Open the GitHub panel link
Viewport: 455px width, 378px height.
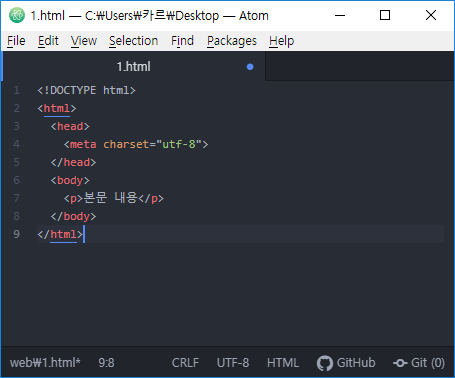tap(356, 362)
